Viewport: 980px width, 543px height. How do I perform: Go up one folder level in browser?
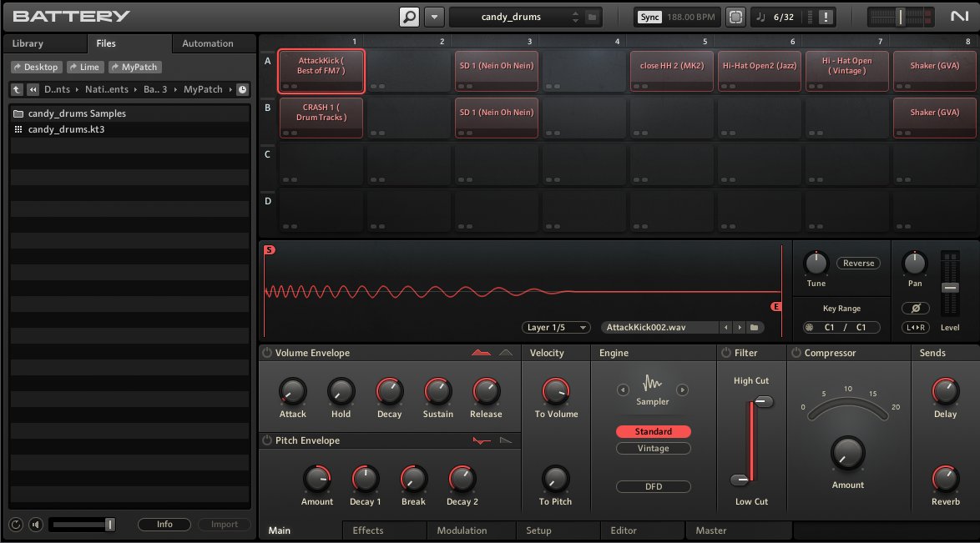pos(16,89)
